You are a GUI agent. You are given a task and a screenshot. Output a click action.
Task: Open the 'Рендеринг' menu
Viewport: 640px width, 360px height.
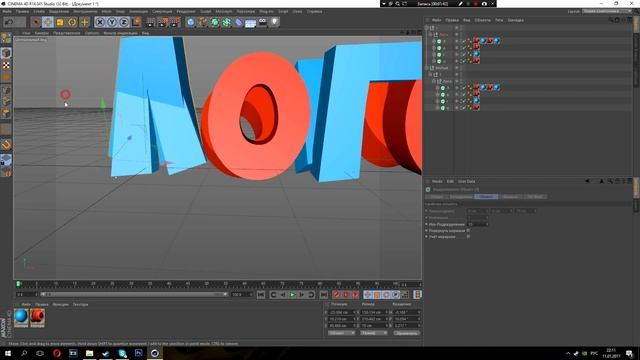[186, 11]
